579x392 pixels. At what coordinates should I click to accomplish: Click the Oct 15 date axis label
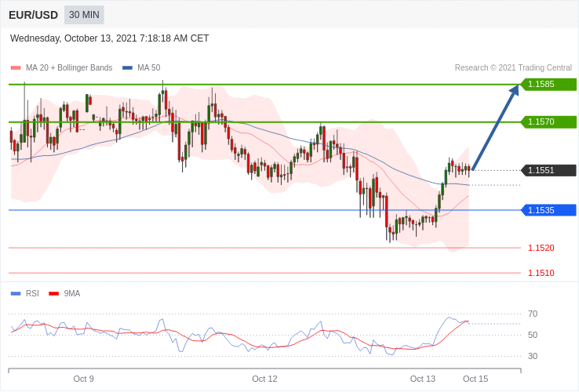(x=475, y=379)
